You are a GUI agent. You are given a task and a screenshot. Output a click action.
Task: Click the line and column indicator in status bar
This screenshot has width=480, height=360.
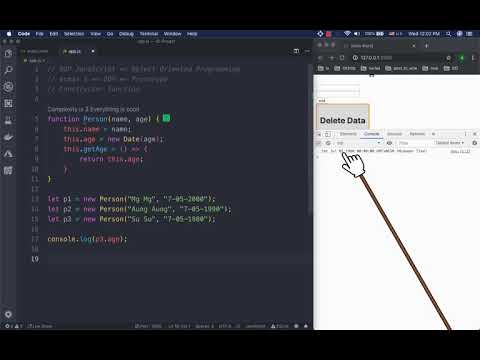tap(179, 326)
